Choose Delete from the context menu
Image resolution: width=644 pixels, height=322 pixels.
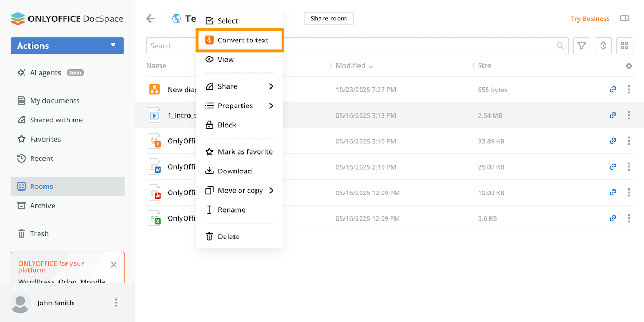229,237
